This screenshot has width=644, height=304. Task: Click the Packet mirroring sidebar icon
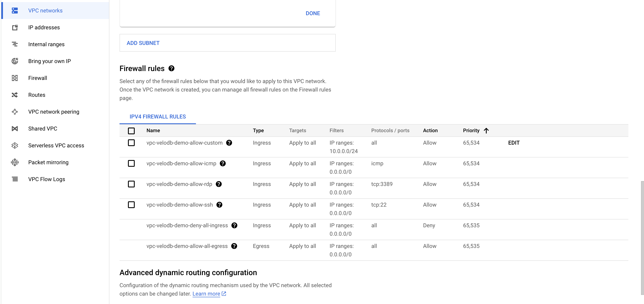[15, 163]
